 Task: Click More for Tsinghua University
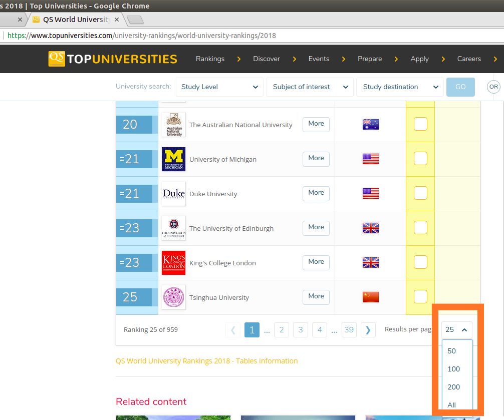[x=316, y=297]
